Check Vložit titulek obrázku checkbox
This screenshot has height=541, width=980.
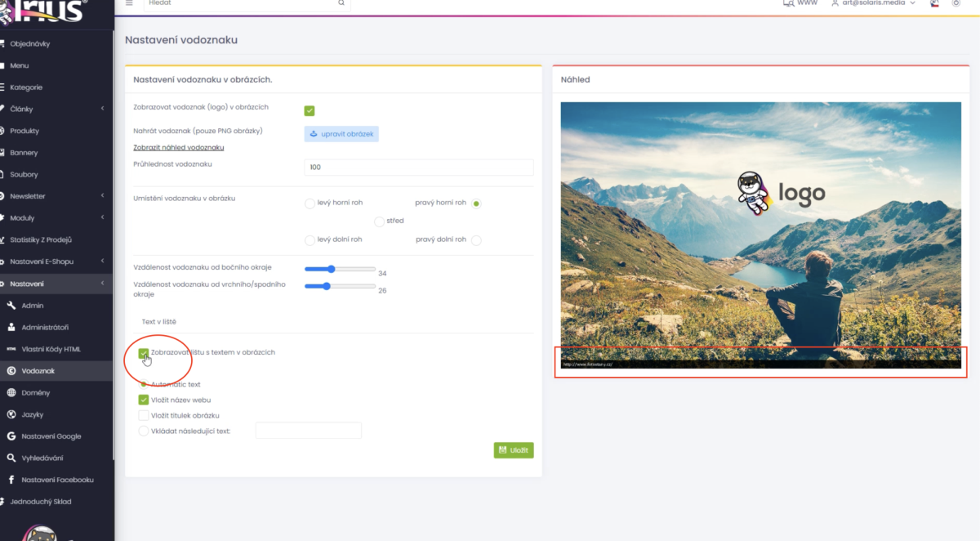click(x=144, y=416)
